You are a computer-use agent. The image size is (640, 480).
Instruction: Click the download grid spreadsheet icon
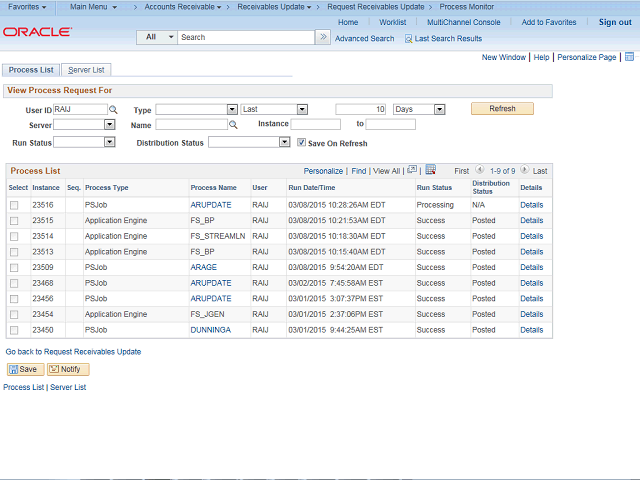pyautogui.click(x=430, y=170)
